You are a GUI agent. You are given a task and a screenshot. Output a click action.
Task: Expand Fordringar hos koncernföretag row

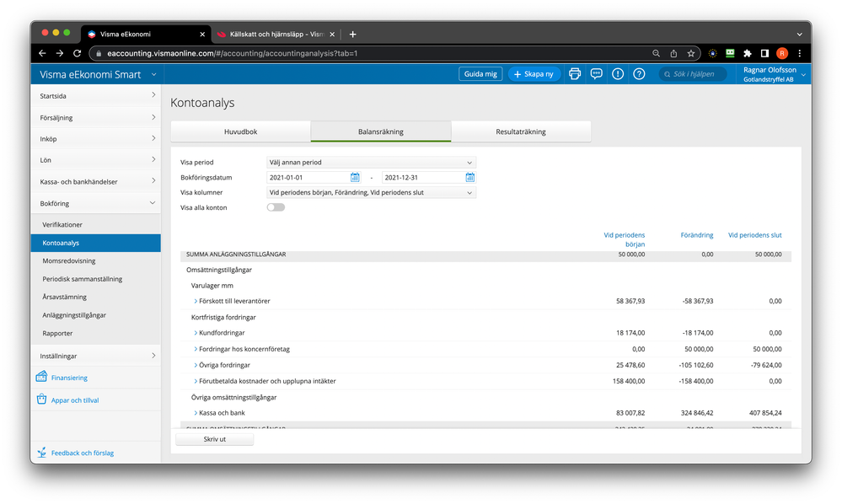pos(196,349)
